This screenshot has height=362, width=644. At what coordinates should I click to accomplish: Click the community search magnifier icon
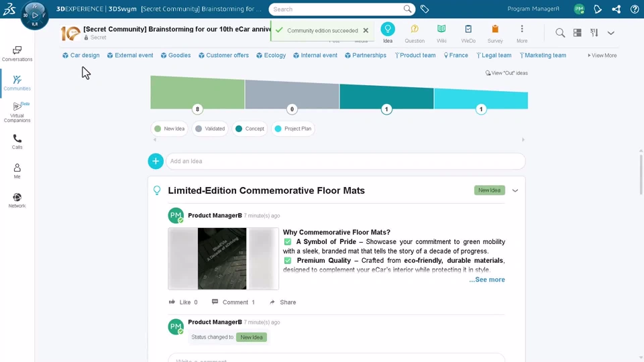pos(560,33)
